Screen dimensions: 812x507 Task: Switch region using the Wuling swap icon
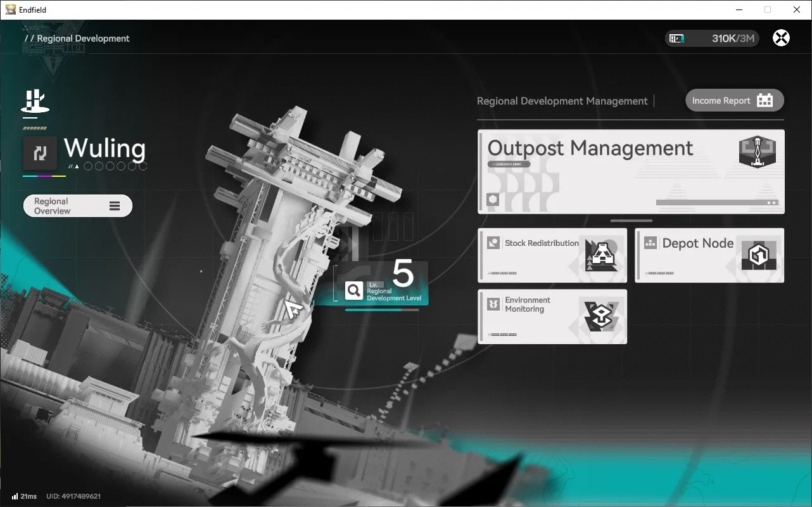[x=40, y=153]
